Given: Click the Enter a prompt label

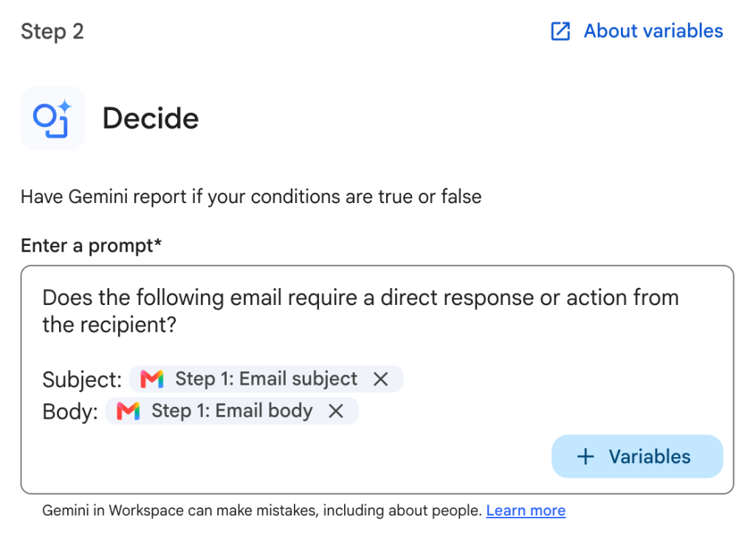Looking at the screenshot, I should pos(91,246).
